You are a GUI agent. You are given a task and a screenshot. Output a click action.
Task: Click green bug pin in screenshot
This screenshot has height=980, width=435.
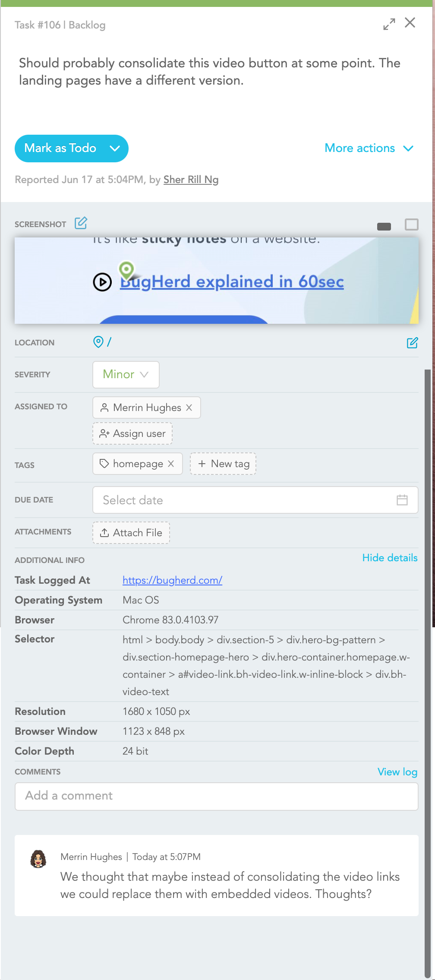pos(126,271)
